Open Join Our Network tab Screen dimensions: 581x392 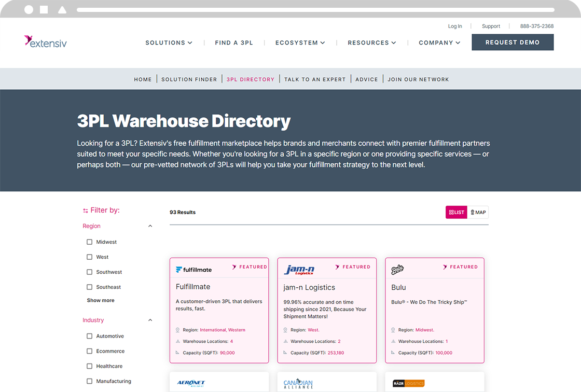(x=418, y=79)
